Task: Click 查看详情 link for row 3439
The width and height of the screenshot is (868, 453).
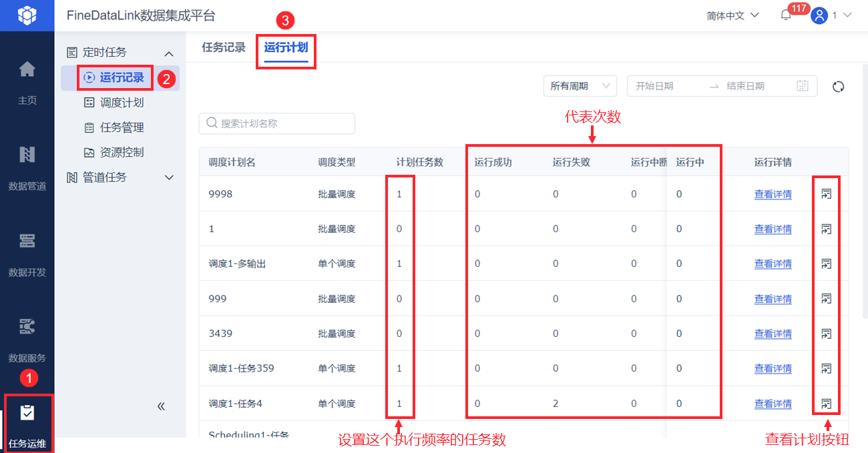Action: tap(773, 334)
